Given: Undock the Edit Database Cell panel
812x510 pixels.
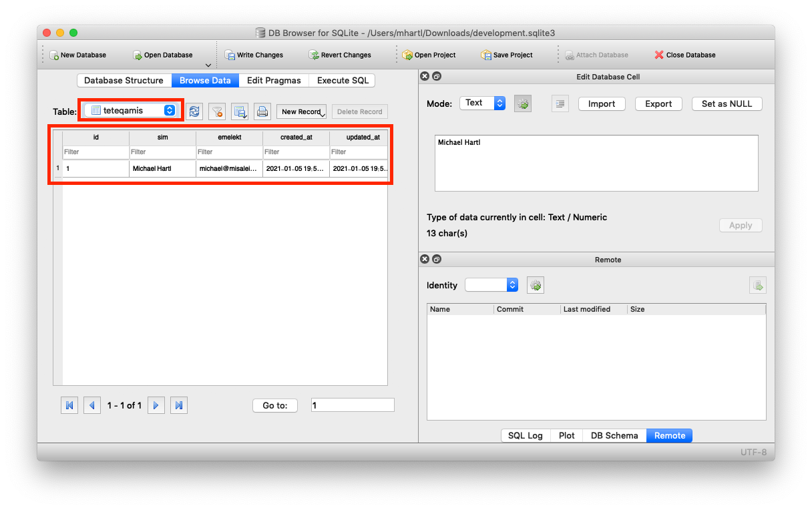Looking at the screenshot, I should click(437, 77).
